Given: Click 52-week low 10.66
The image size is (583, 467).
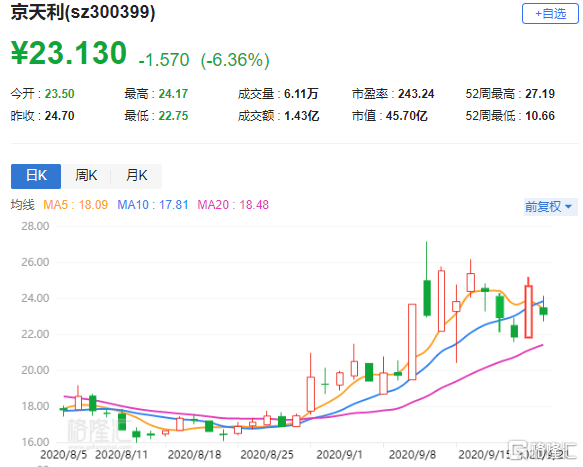Looking at the screenshot, I should (x=540, y=116).
